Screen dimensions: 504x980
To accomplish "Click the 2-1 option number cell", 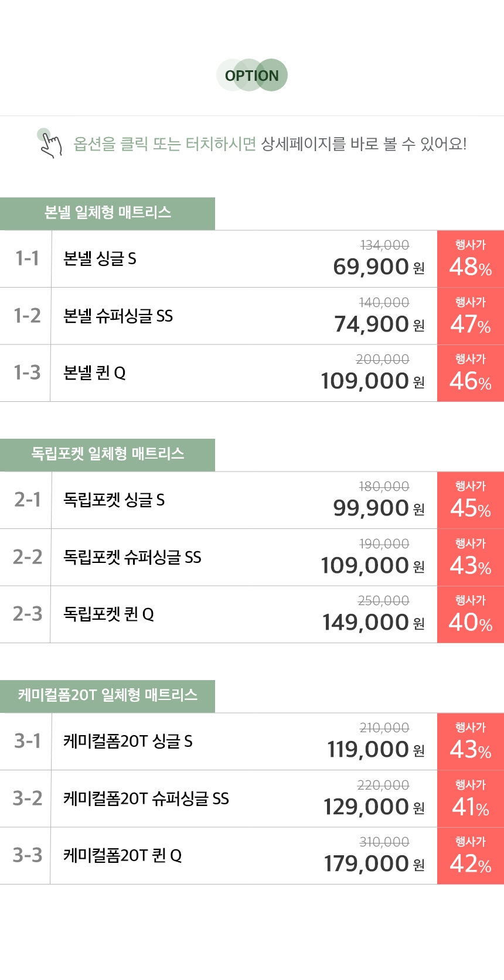I will click(27, 500).
